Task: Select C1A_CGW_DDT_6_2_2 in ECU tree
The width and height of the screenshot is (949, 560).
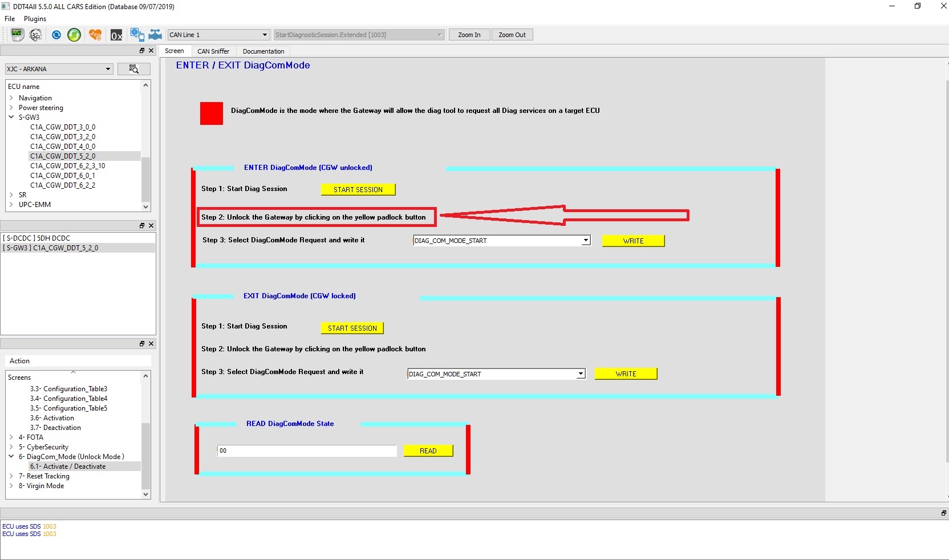Action: 63,185
